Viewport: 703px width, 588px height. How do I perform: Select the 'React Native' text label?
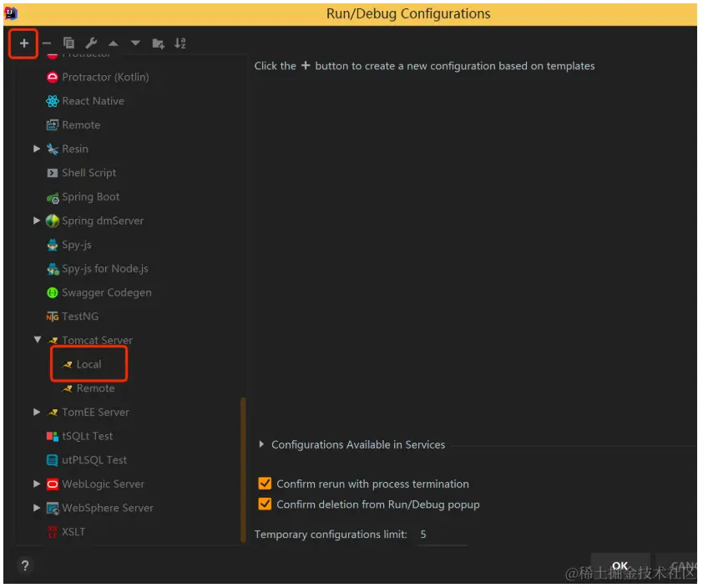[x=94, y=101]
